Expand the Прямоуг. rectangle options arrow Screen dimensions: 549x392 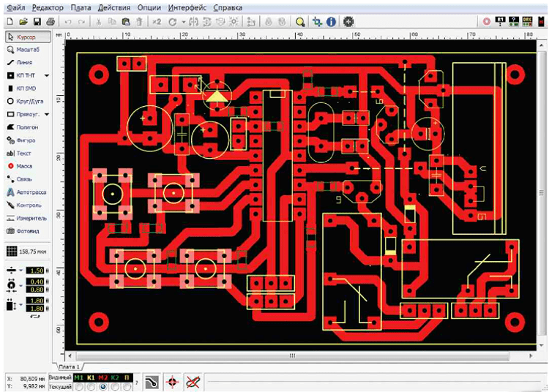(x=47, y=115)
